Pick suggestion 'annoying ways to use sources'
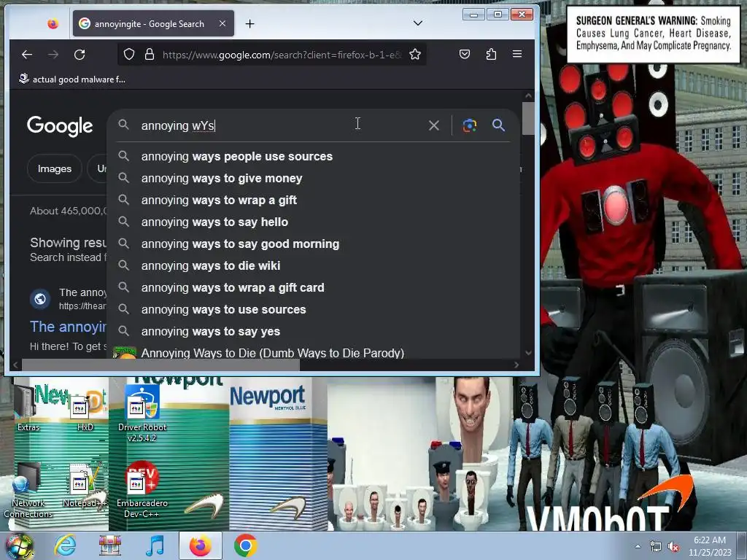747x560 pixels. click(x=313, y=309)
